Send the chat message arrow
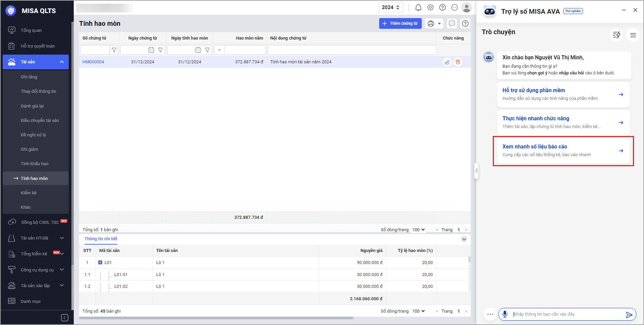 [629, 315]
